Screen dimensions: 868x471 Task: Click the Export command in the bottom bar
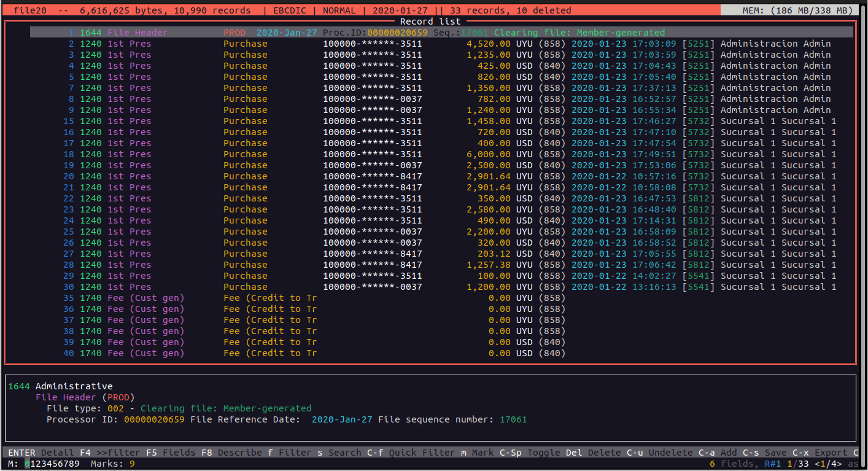tap(831, 453)
